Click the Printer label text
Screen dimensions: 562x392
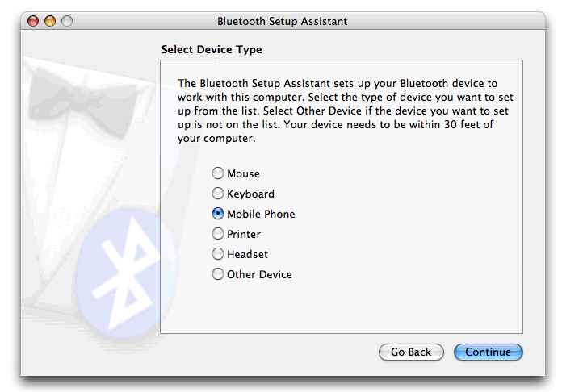click(x=244, y=234)
